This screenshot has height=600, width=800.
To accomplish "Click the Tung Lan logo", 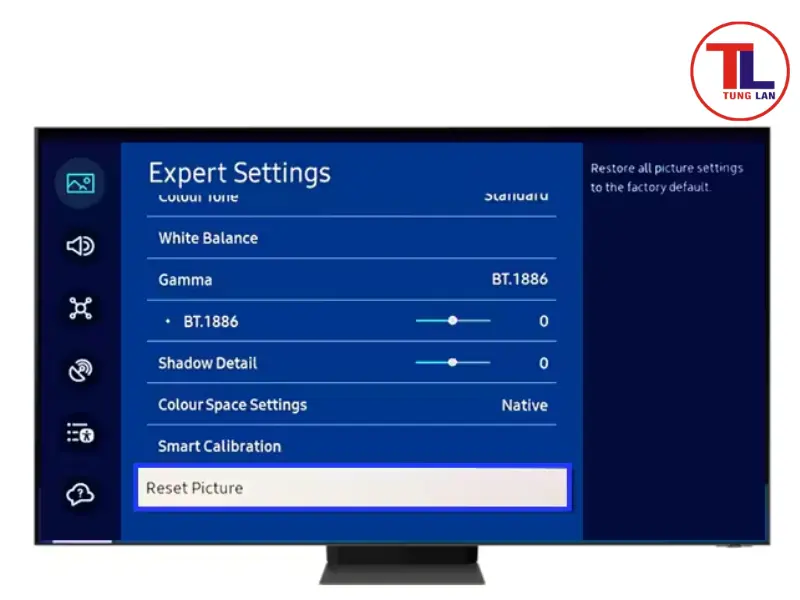I will tap(739, 72).
